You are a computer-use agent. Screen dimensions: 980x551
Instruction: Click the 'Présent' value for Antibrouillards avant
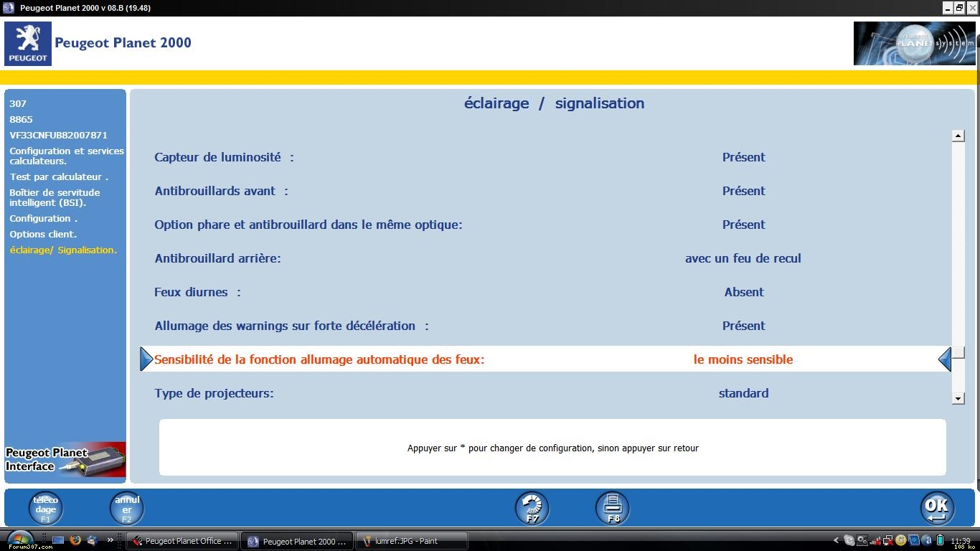[x=744, y=191]
